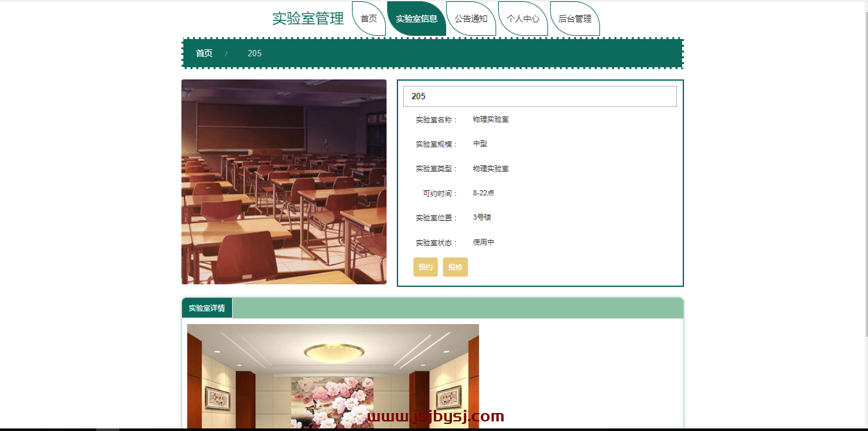Select the 实验室信息 navigation tab

(x=417, y=19)
